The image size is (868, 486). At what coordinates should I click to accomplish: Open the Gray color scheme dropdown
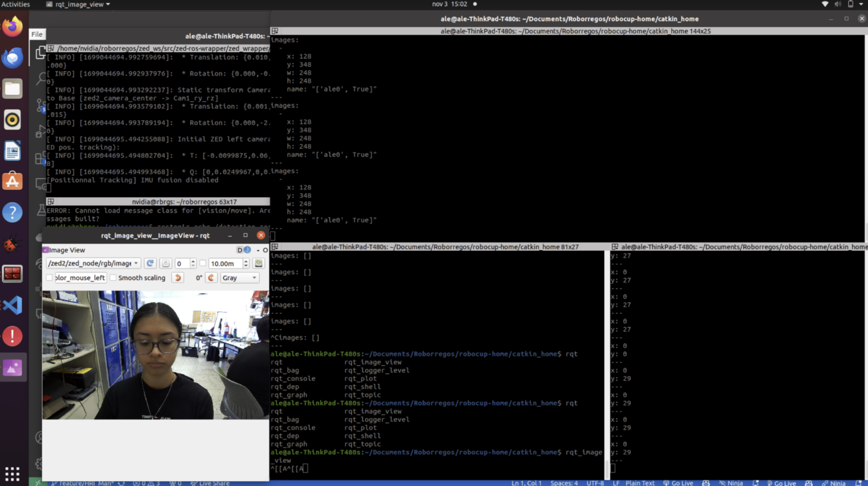(x=240, y=278)
